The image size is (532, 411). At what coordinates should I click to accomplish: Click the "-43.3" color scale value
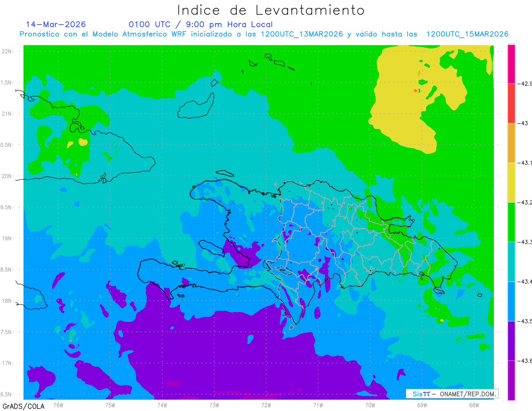pos(526,242)
